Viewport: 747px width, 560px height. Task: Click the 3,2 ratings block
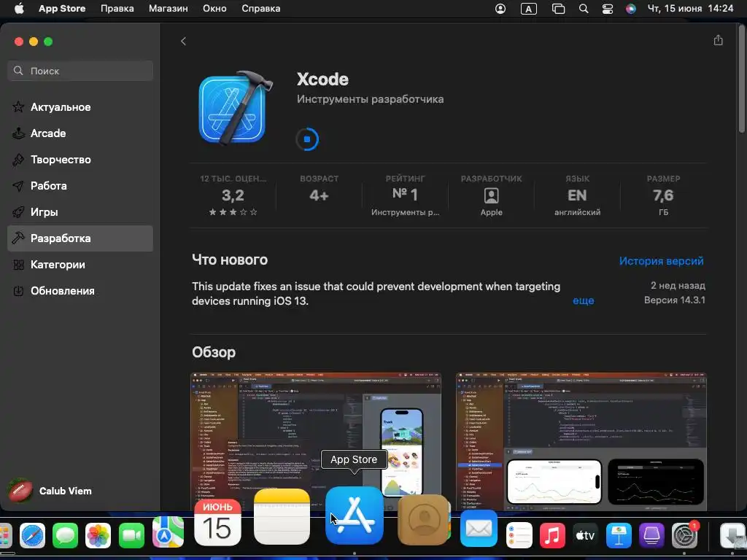(233, 195)
